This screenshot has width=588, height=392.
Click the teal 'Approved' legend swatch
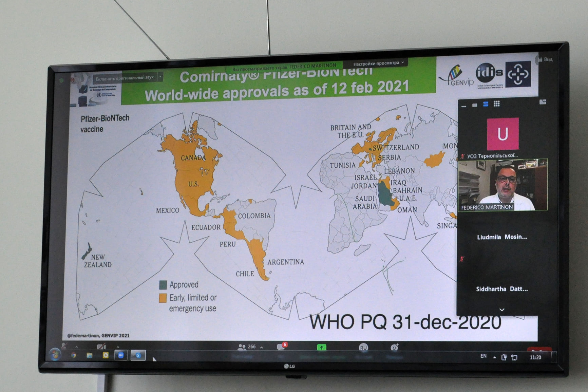[x=163, y=285]
